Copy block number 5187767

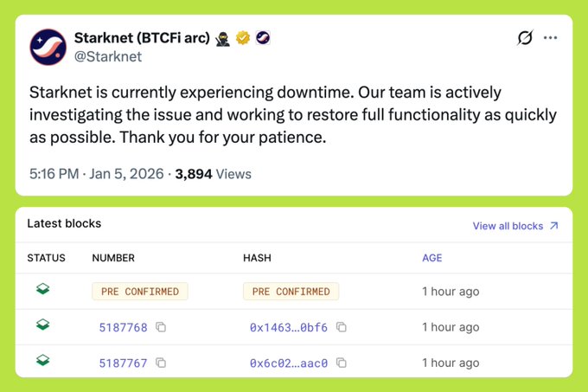tap(161, 363)
